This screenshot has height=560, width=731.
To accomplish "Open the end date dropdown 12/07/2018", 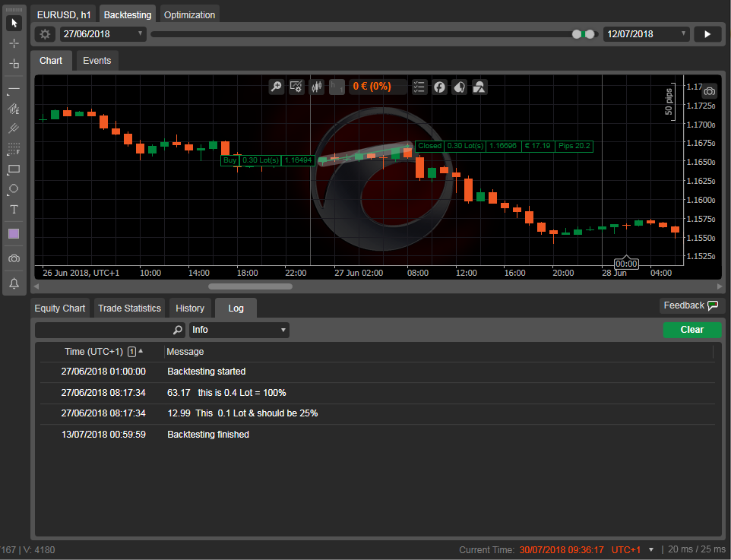I will (646, 34).
